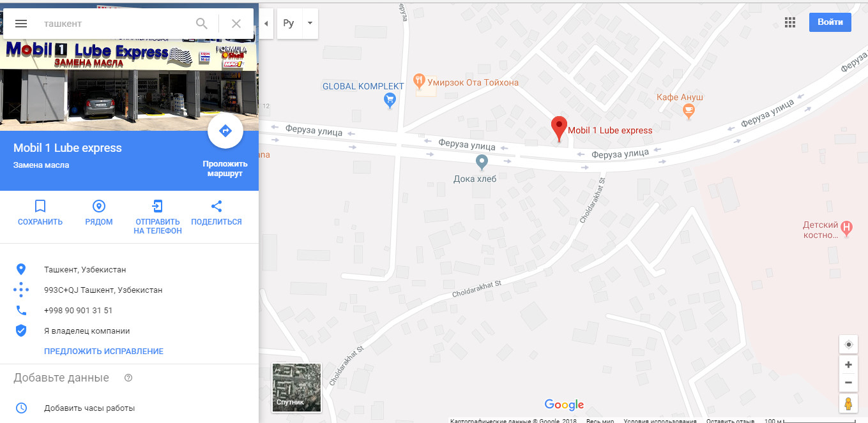Toggle the Ру input tools button

(x=289, y=23)
